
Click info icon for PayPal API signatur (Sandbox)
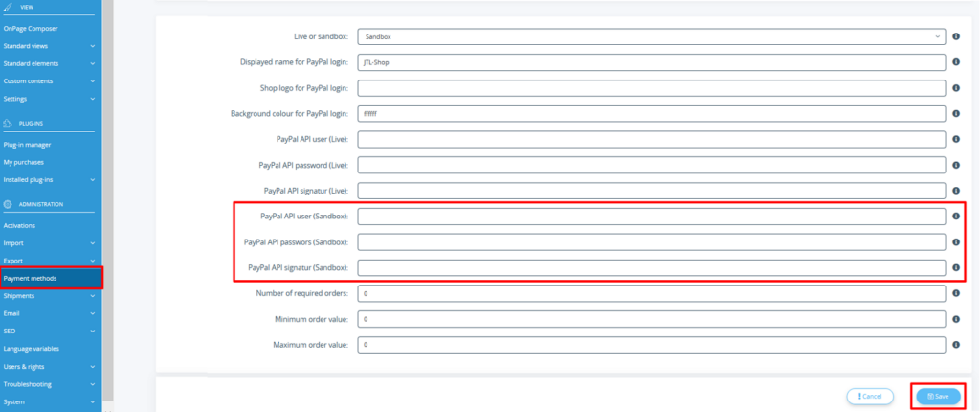956,268
